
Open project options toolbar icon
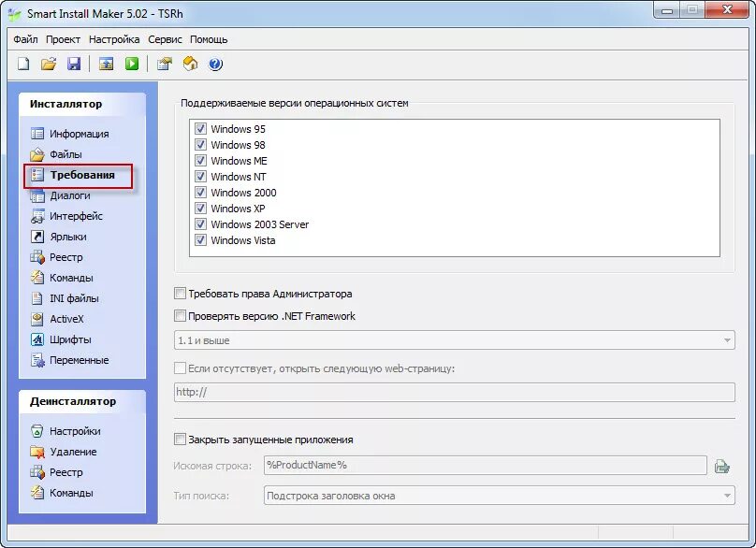coord(165,64)
